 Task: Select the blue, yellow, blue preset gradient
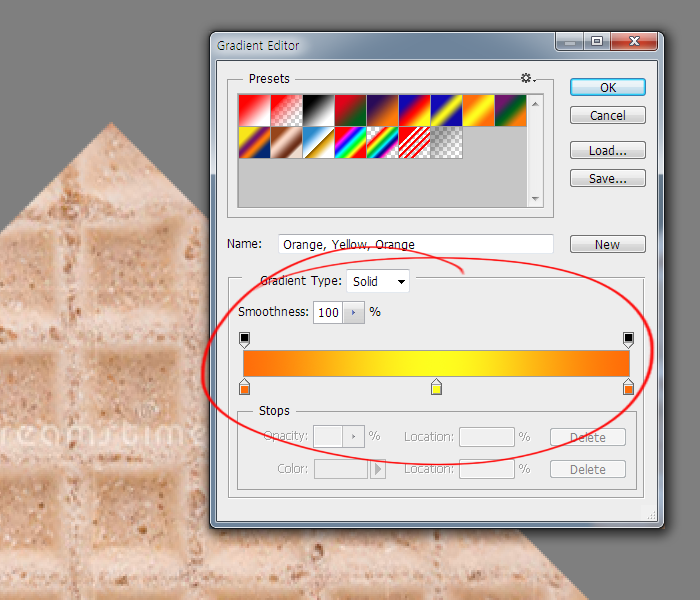[446, 110]
